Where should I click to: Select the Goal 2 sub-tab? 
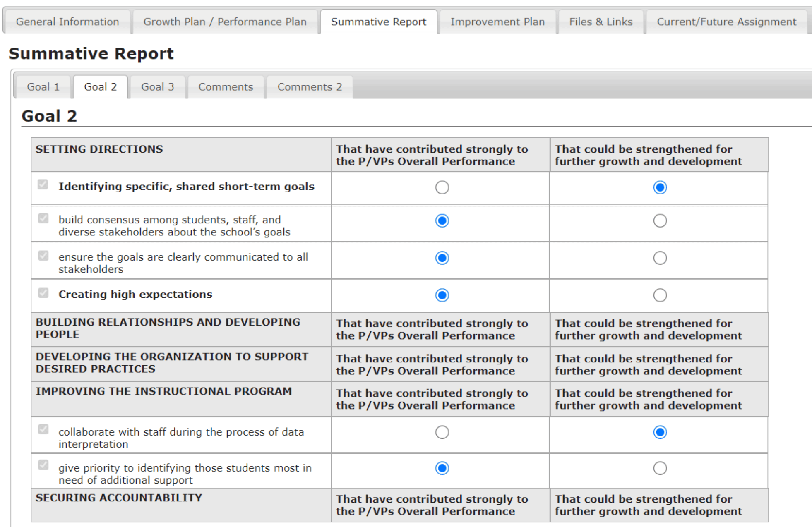point(100,87)
